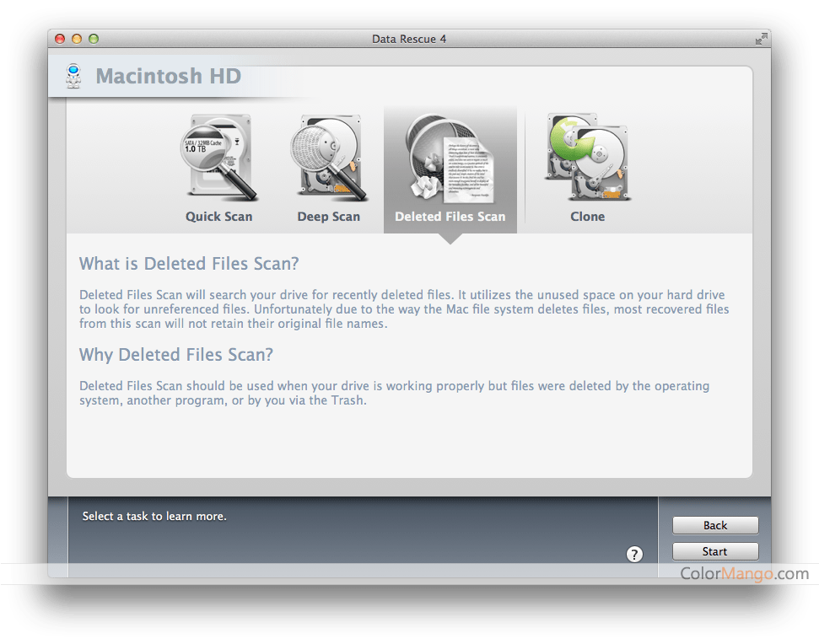
Task: Zoom the window with the green button
Action: (94, 39)
